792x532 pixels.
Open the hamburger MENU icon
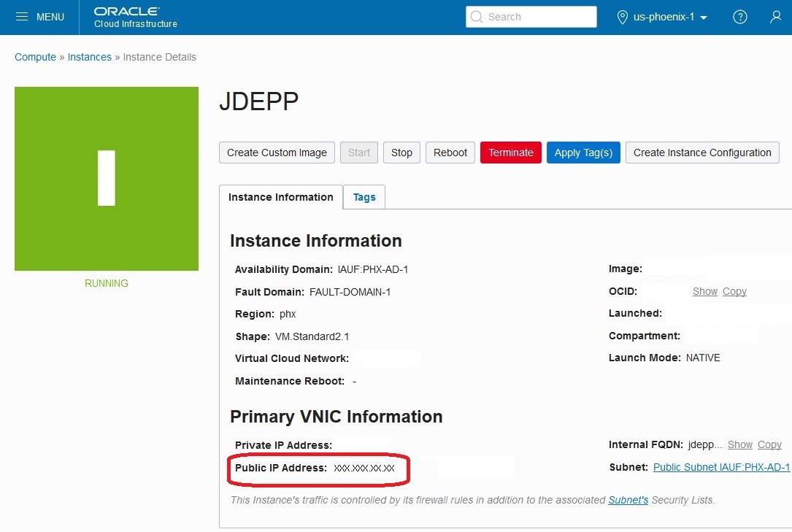[x=22, y=17]
